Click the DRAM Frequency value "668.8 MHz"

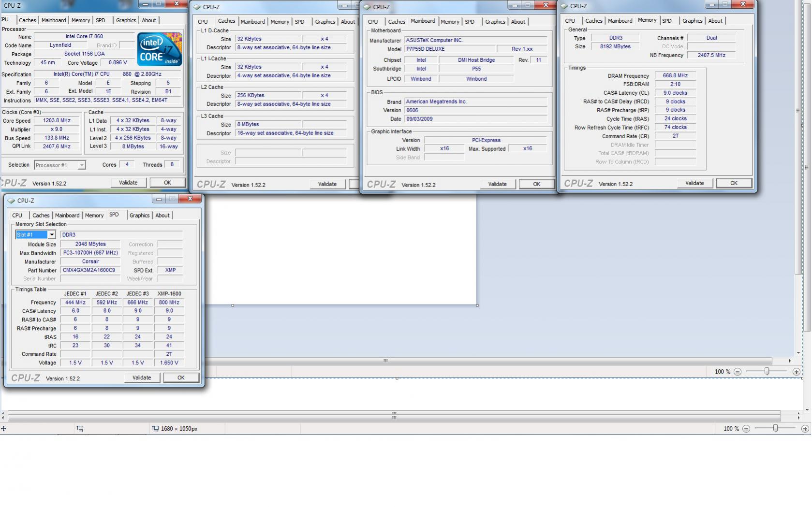(x=675, y=75)
